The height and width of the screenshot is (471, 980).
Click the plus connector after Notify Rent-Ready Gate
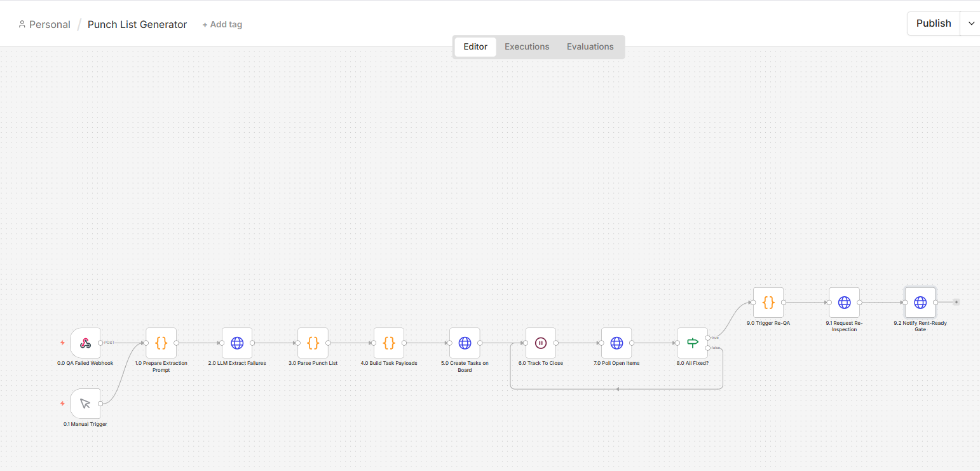pyautogui.click(x=956, y=303)
